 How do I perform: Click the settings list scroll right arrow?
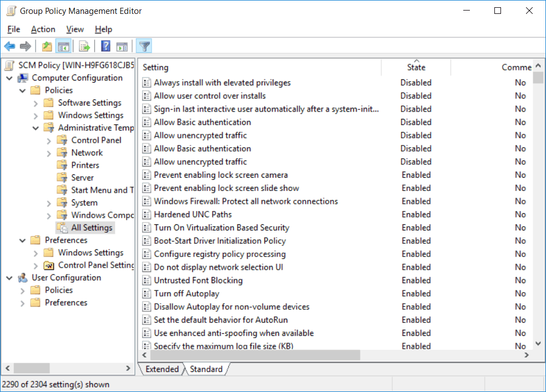526,355
